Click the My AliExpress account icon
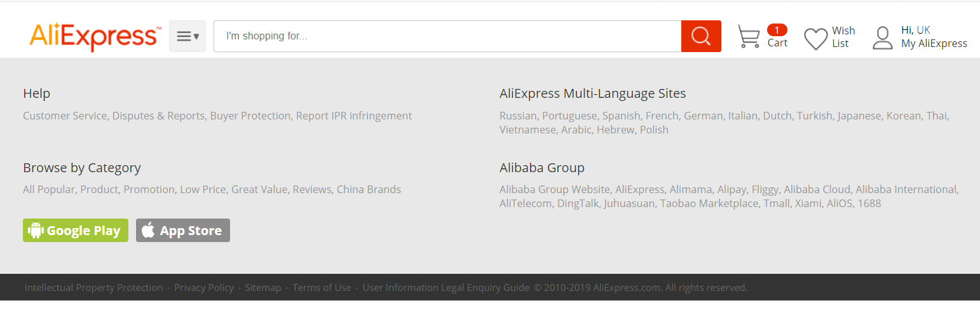 click(882, 37)
